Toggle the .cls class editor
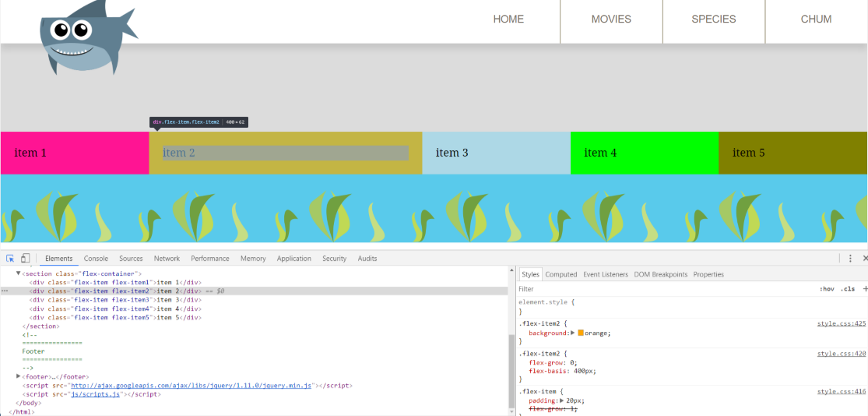The width and height of the screenshot is (868, 416). [x=847, y=289]
